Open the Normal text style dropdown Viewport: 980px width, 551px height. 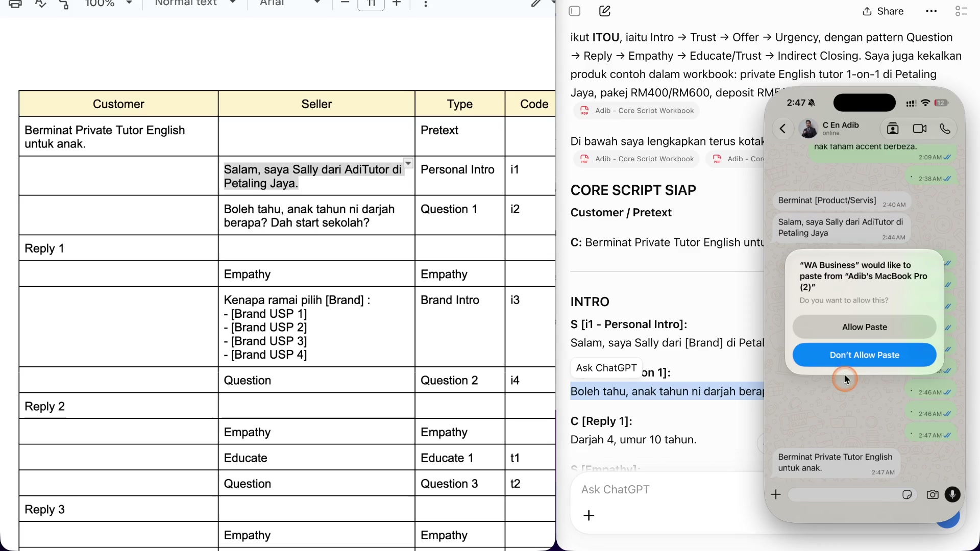(x=195, y=3)
